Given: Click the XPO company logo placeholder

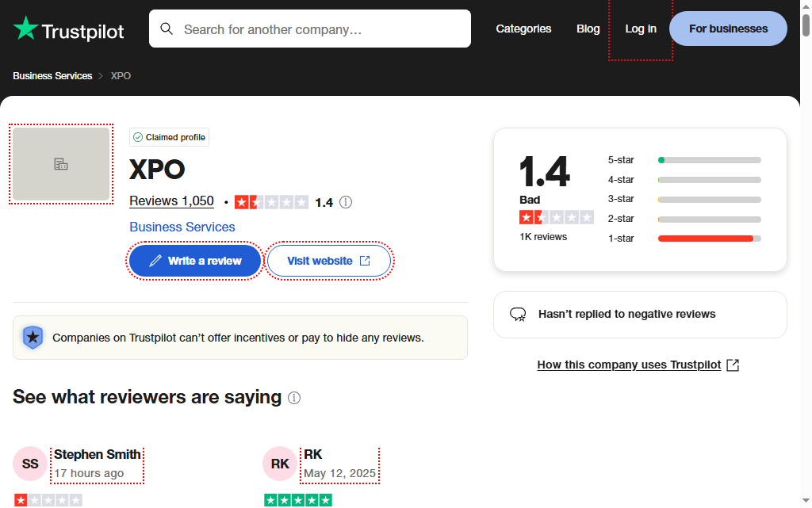Looking at the screenshot, I should [61, 164].
